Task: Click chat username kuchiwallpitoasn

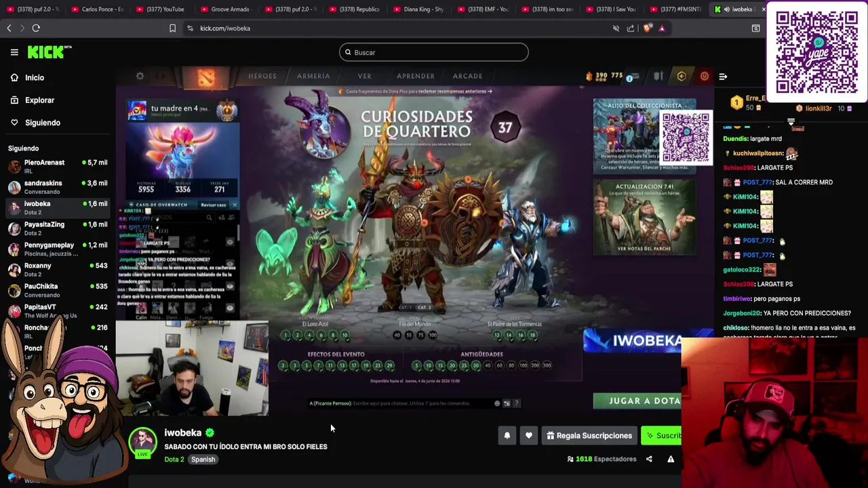Action: pyautogui.click(x=758, y=154)
